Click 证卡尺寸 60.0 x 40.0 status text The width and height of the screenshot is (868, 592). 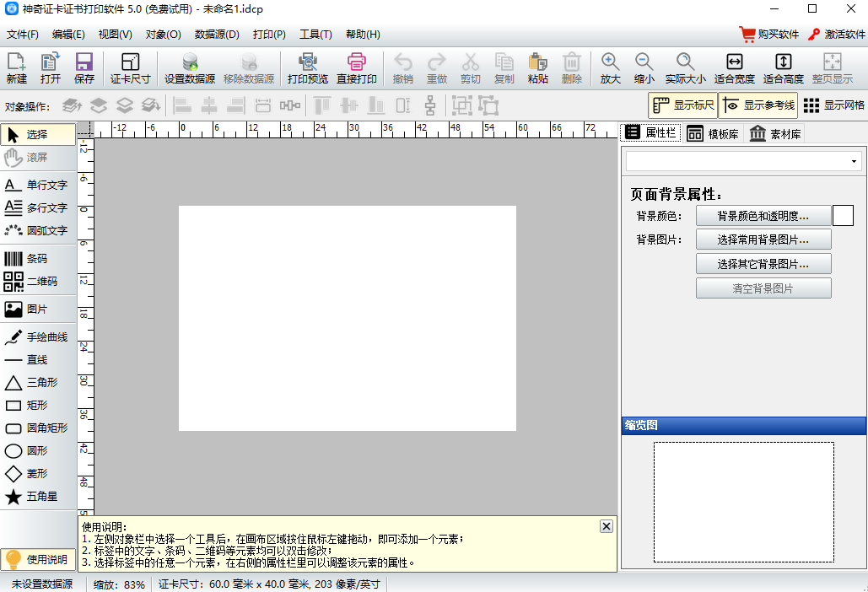coord(269,584)
